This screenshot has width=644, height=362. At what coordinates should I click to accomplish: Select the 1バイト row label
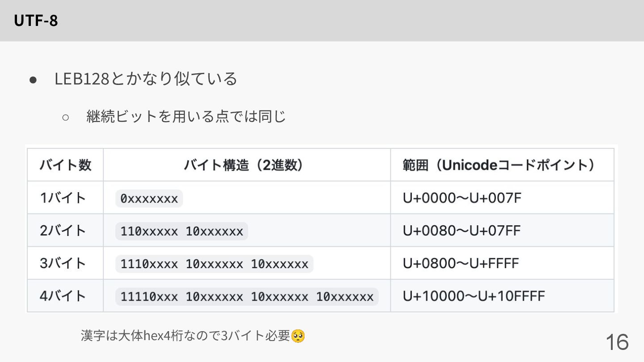tap(63, 198)
